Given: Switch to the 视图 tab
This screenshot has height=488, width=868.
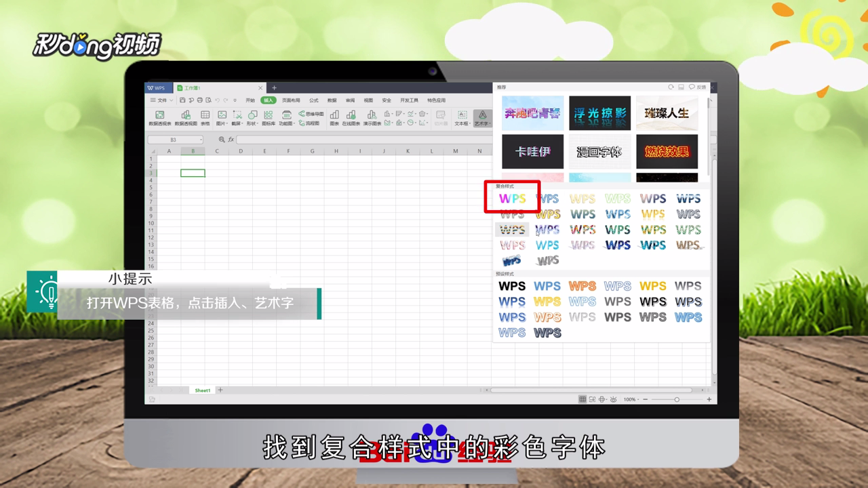Looking at the screenshot, I should pyautogui.click(x=368, y=100).
